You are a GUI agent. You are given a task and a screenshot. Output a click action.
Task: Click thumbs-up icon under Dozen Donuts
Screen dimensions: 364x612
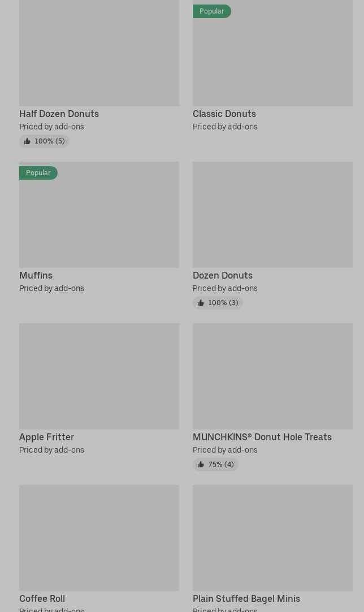[201, 303]
